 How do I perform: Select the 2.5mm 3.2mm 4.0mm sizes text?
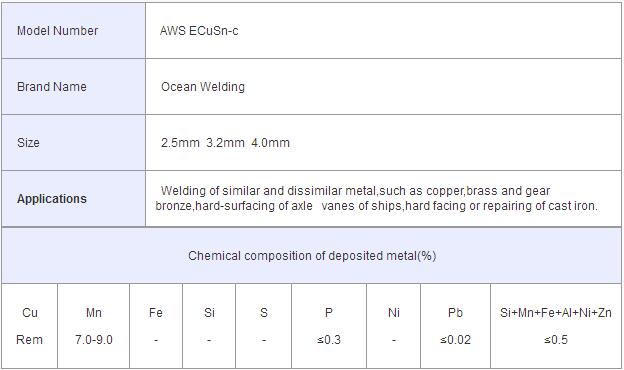[225, 142]
